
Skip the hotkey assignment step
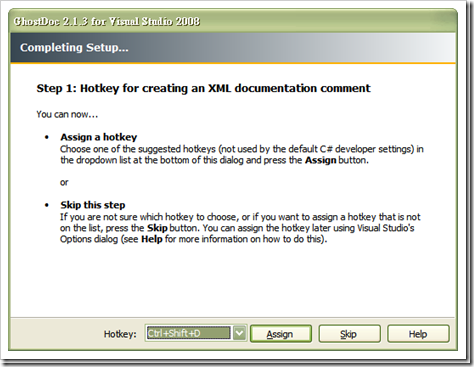click(349, 334)
